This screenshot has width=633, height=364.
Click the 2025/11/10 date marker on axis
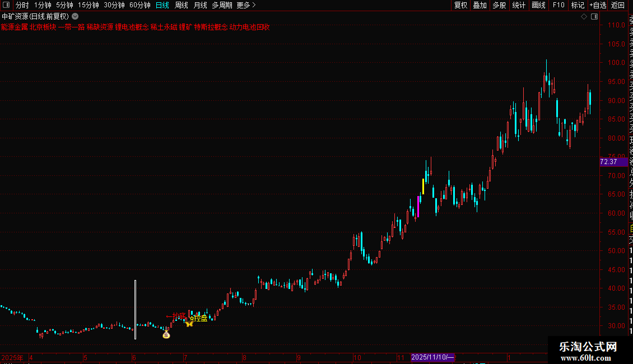click(432, 357)
